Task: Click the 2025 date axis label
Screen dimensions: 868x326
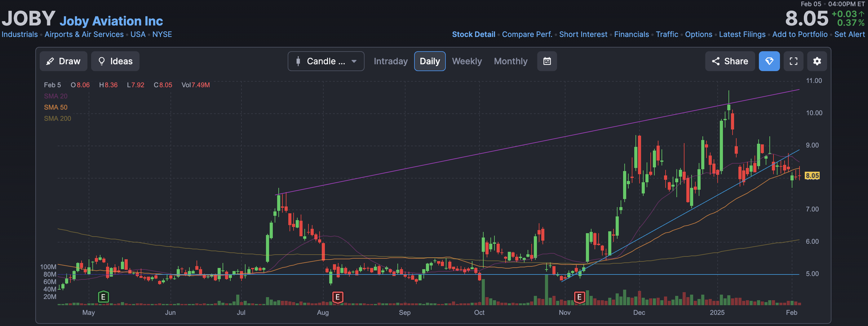Action: click(x=717, y=313)
